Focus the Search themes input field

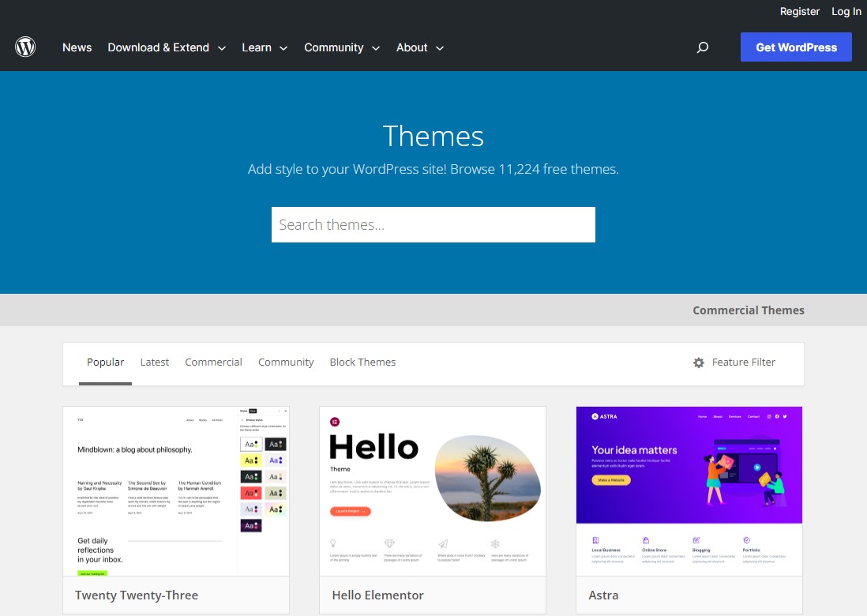[433, 224]
